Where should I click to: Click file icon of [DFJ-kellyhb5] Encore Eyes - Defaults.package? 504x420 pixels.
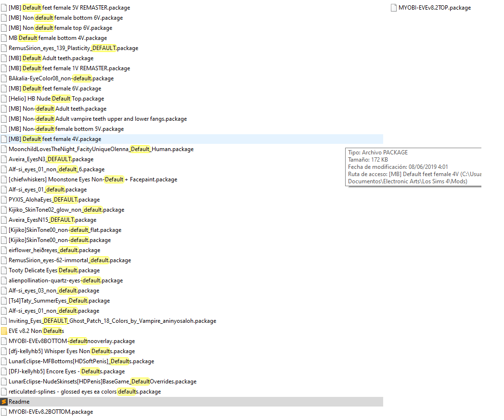4,371
